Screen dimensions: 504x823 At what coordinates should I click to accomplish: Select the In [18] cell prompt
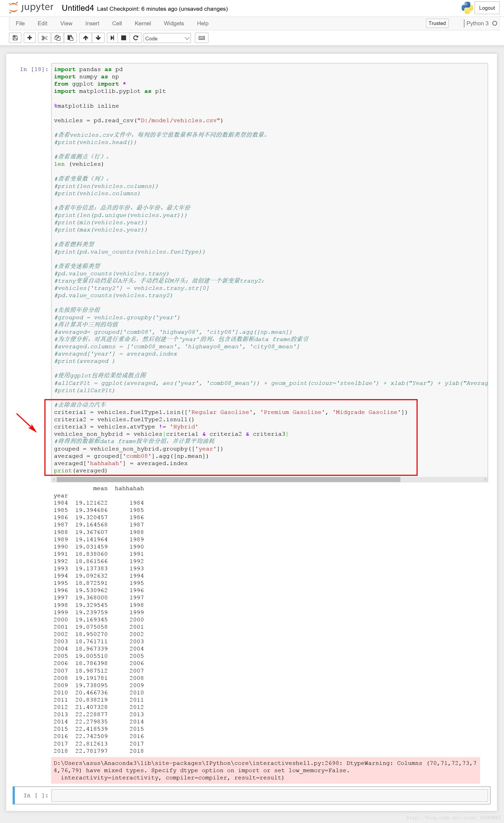point(34,69)
